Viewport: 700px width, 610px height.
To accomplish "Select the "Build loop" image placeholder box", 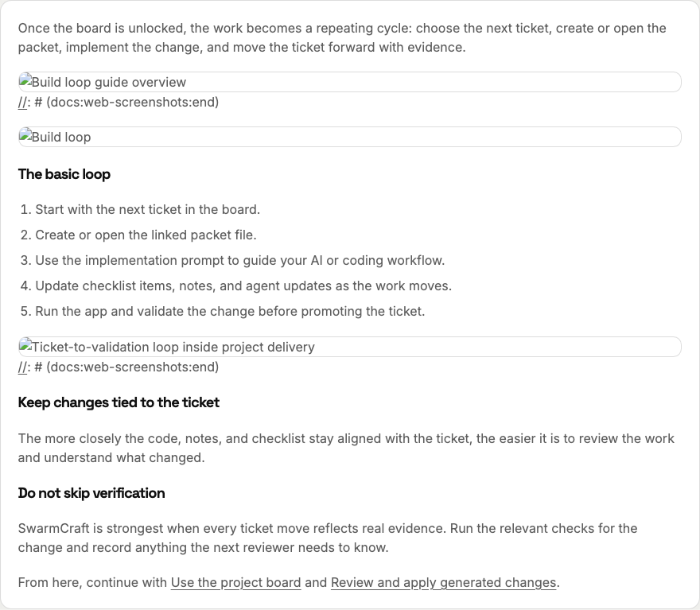I will [x=349, y=137].
